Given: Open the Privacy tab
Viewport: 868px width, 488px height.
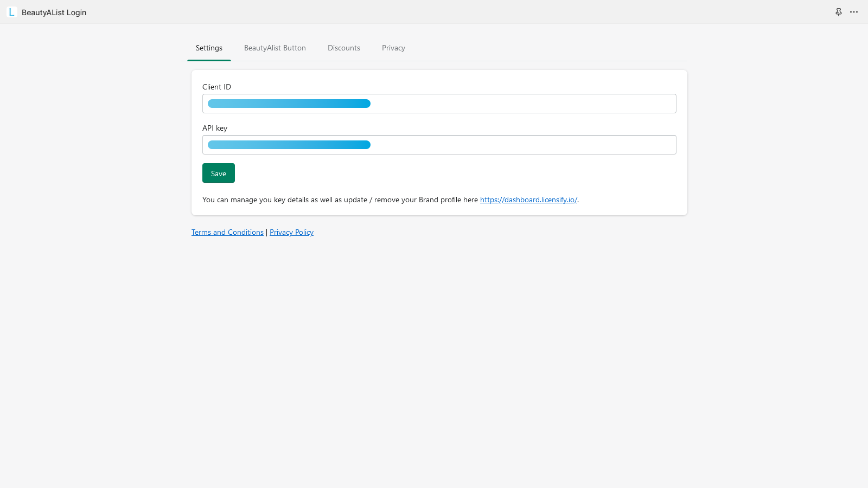Looking at the screenshot, I should click(x=393, y=48).
